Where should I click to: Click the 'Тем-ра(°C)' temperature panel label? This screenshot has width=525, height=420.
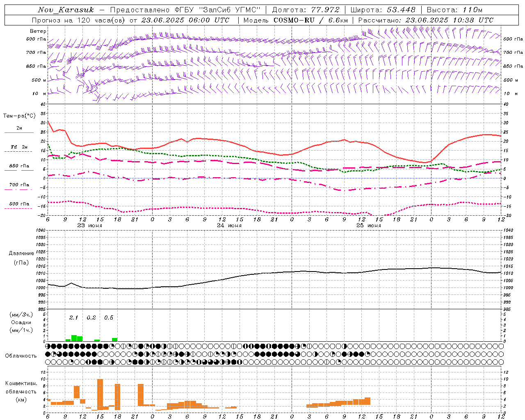click(x=19, y=116)
